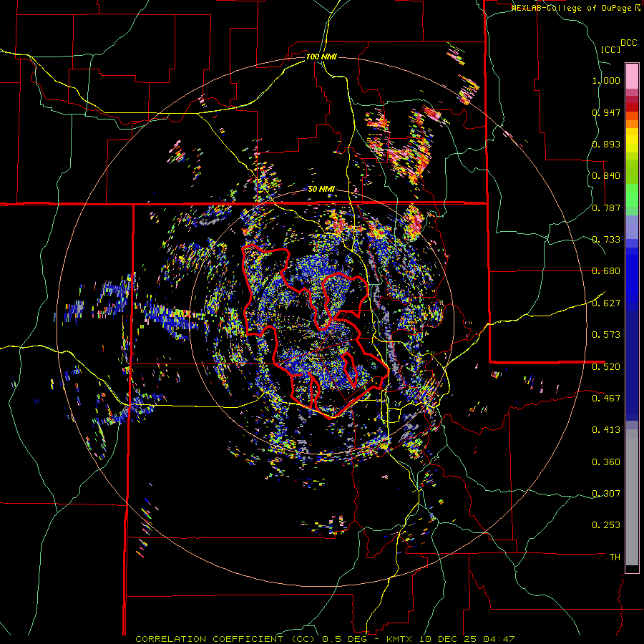The height and width of the screenshot is (644, 644).
Task: Click the 0.947 legend value
Action: [606, 112]
